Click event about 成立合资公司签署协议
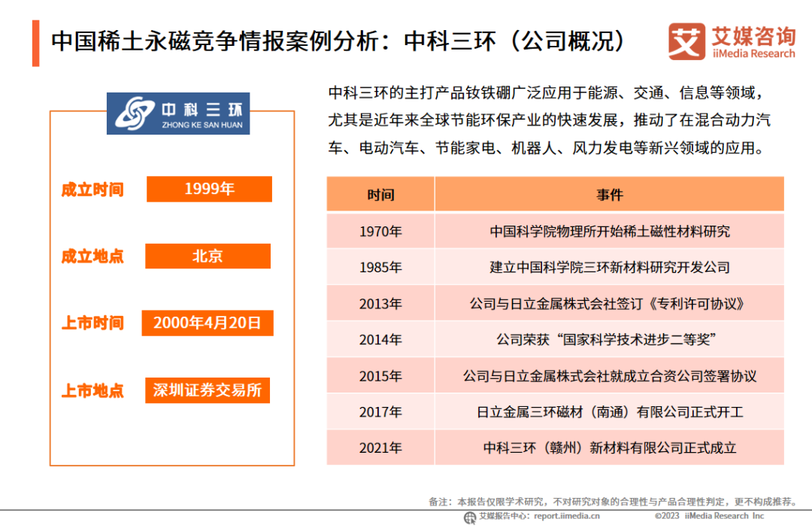The height and width of the screenshot is (528, 812). 610,375
